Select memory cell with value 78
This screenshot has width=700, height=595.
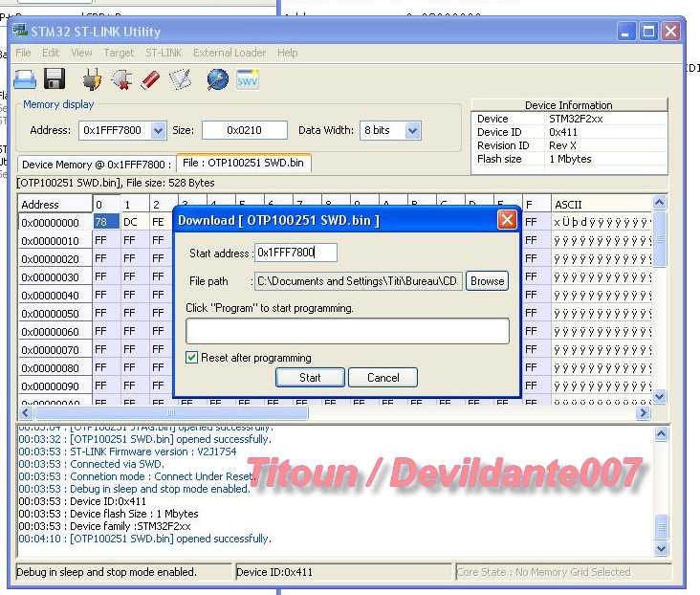(106, 222)
